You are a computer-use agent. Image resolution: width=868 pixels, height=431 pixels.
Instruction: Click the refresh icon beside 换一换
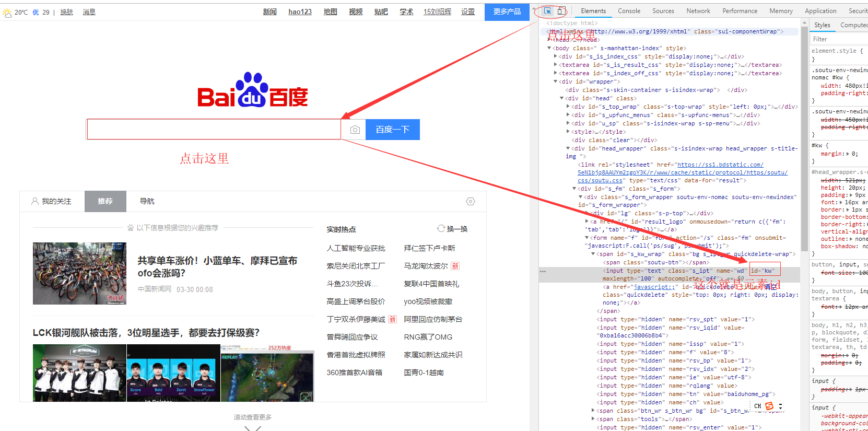[x=441, y=229]
